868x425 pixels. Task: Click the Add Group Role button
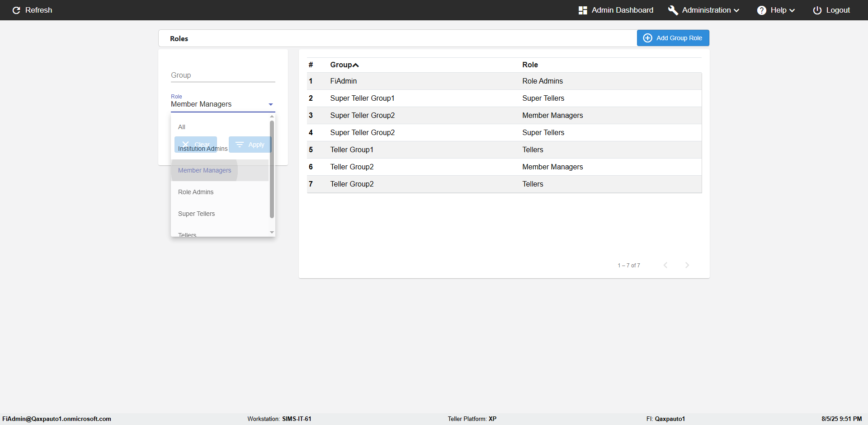coord(673,38)
